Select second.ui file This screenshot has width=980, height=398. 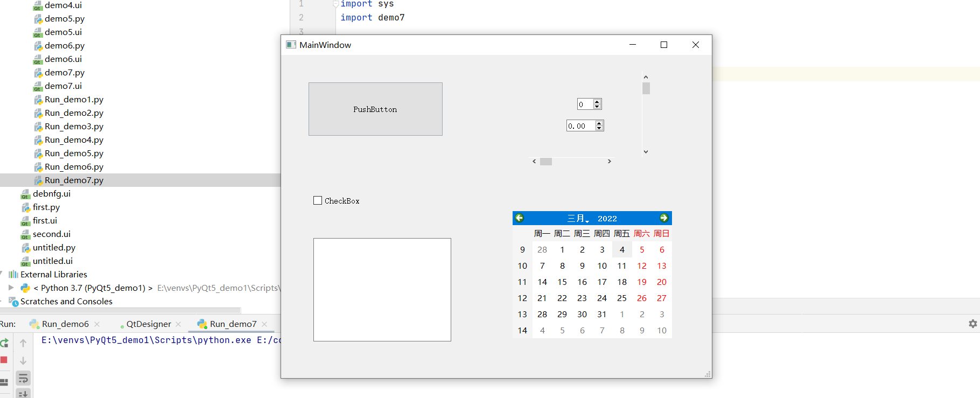click(52, 234)
